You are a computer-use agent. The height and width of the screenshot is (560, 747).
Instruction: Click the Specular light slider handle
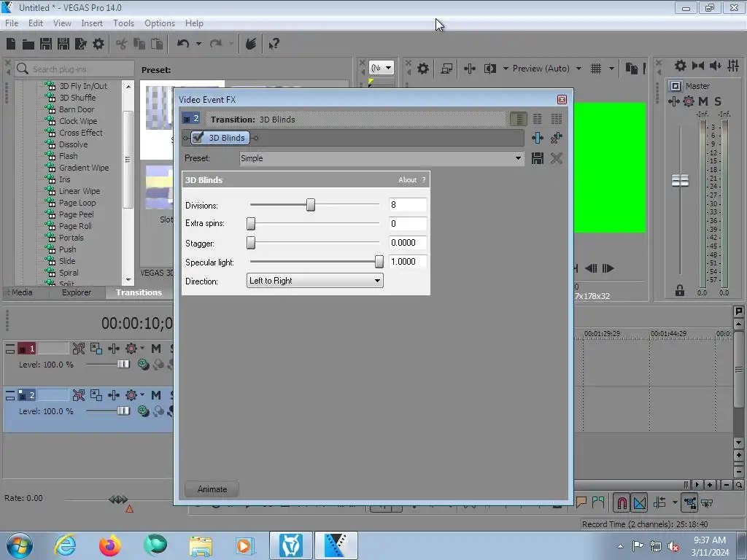click(x=379, y=262)
